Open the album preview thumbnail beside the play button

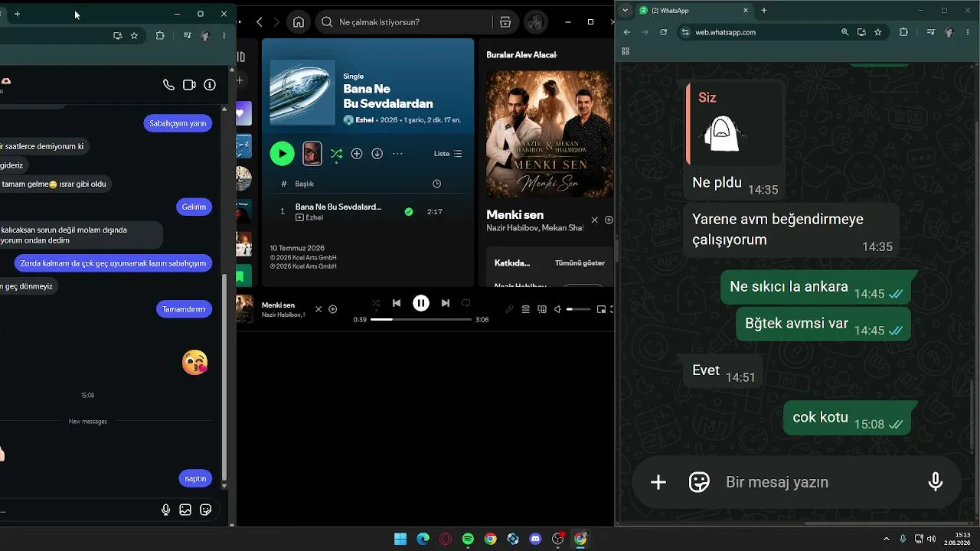coord(312,154)
